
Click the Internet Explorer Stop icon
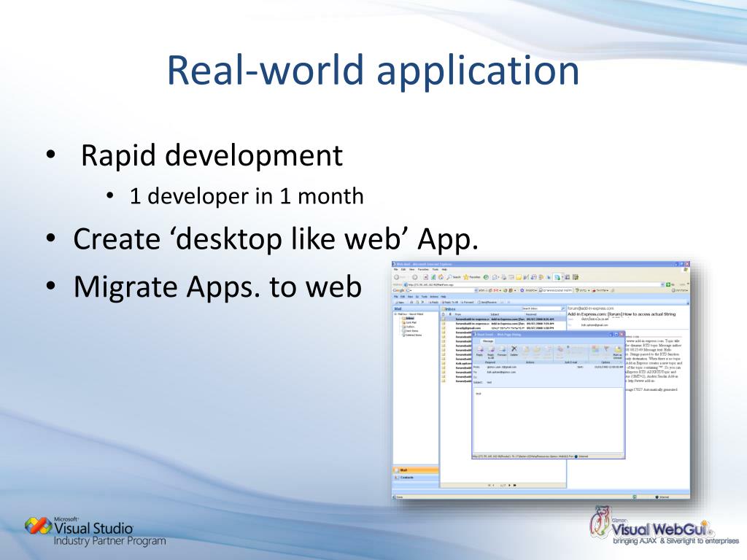pyautogui.click(x=425, y=277)
